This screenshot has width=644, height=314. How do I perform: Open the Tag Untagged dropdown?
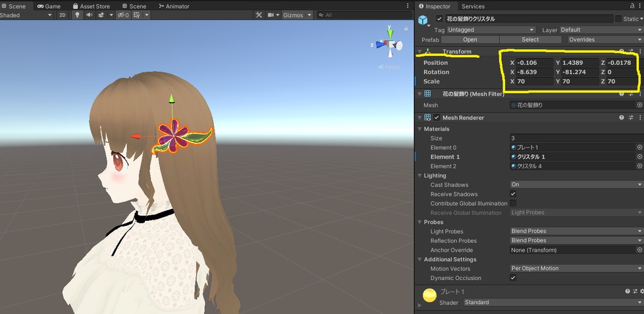[x=491, y=30]
